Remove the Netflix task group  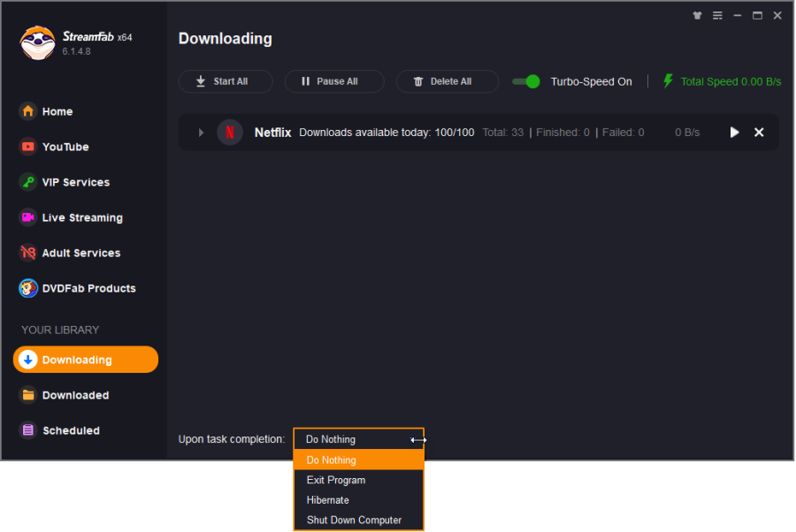pos(759,133)
